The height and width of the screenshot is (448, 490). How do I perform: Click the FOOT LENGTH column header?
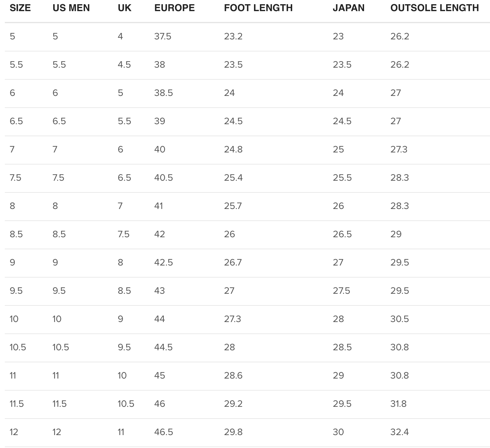click(258, 8)
